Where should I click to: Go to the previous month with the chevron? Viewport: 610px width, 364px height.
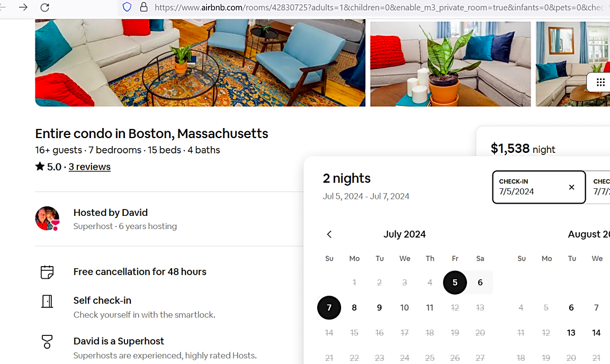click(x=329, y=234)
